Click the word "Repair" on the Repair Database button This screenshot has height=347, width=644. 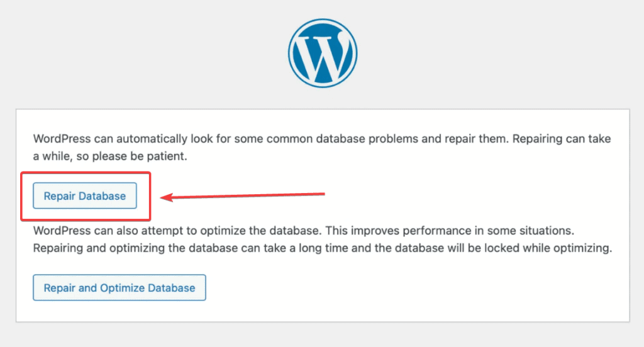(x=58, y=196)
